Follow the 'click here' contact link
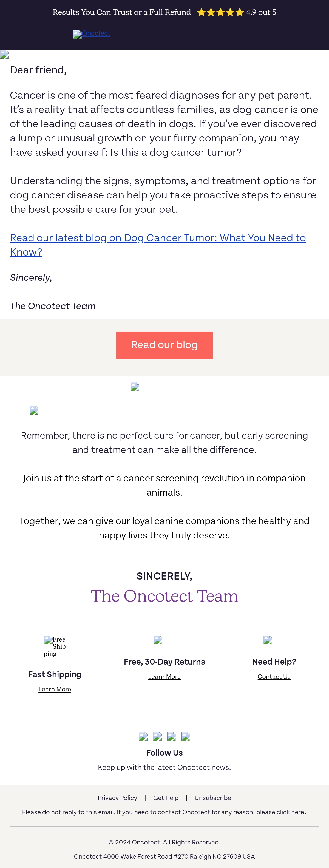329x868 pixels. pos(290,812)
